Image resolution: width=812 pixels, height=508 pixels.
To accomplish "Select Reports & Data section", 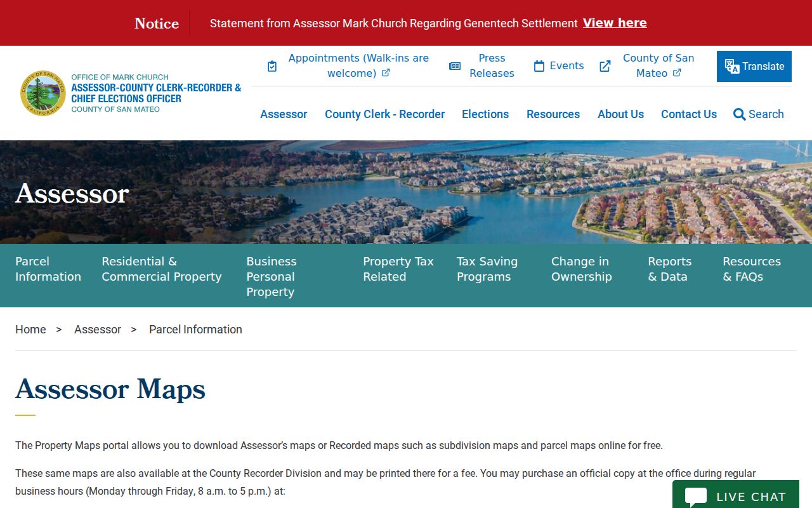I will click(670, 269).
